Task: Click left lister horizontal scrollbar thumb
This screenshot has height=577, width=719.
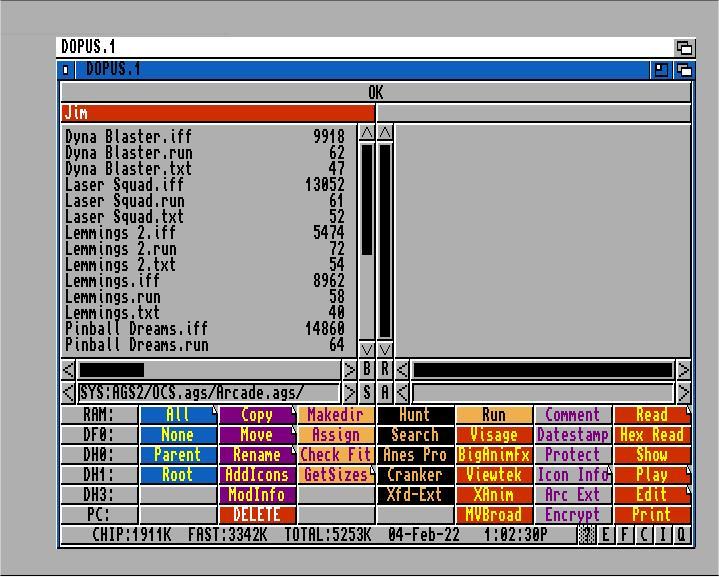Action: pyautogui.click(x=112, y=370)
